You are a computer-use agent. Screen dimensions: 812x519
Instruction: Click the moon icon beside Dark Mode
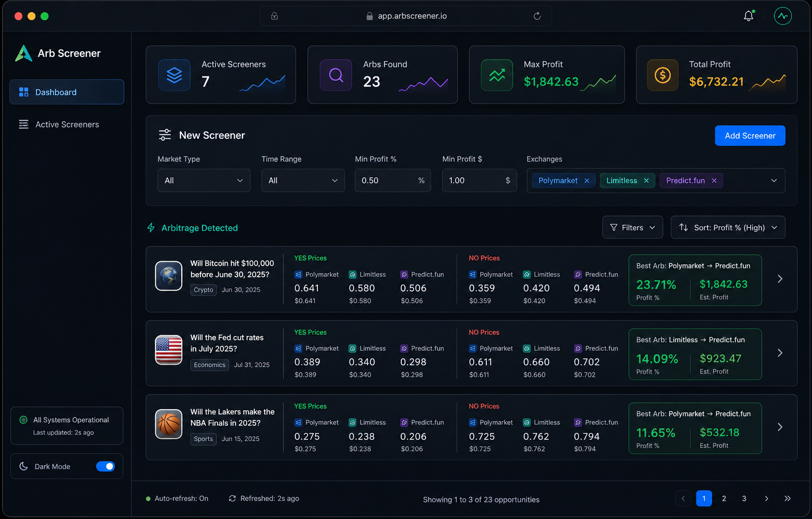23,466
